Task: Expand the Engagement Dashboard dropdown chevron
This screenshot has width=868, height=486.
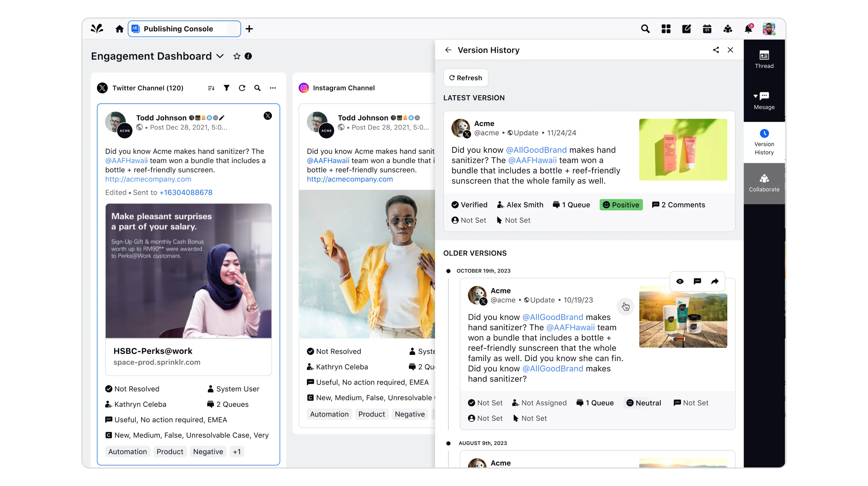Action: click(x=220, y=56)
